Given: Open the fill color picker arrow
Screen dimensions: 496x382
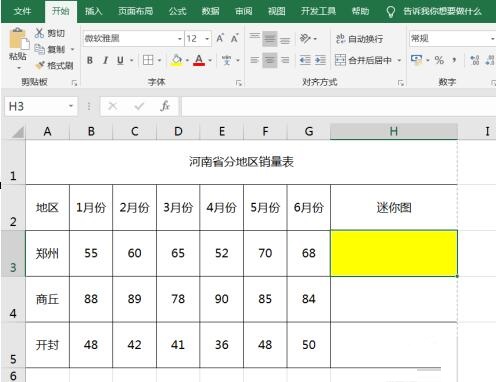Looking at the screenshot, I should [187, 60].
